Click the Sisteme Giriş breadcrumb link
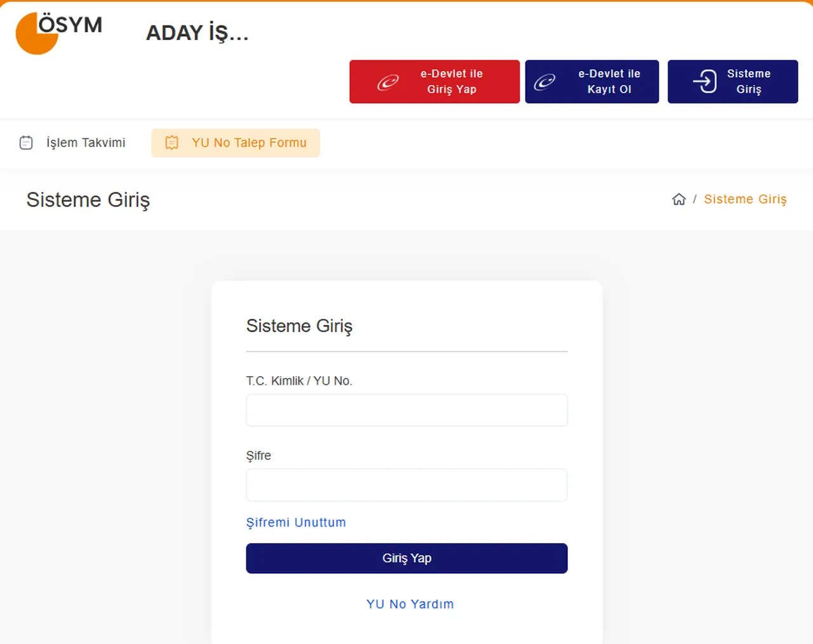Viewport: 813px width, 644px height. click(x=745, y=199)
